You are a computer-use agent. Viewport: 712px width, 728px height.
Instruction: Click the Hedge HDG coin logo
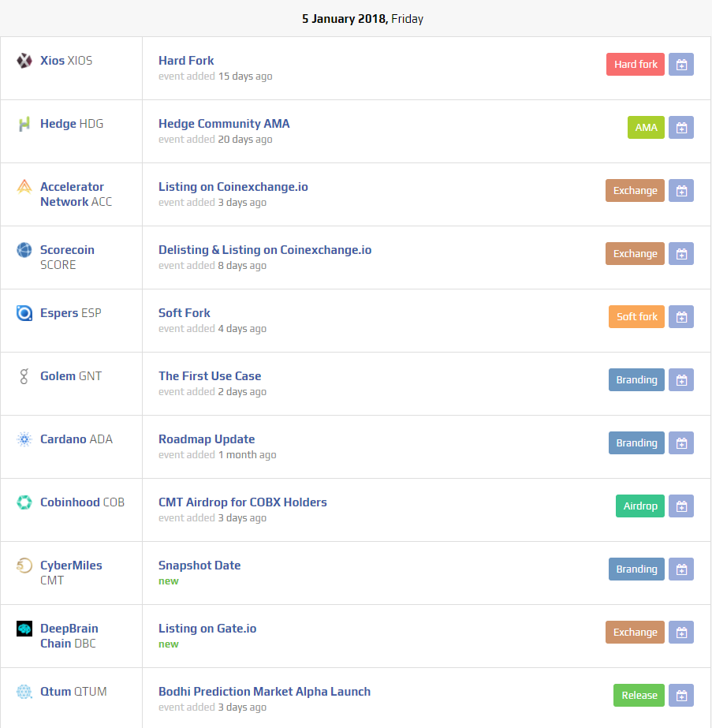coord(24,124)
